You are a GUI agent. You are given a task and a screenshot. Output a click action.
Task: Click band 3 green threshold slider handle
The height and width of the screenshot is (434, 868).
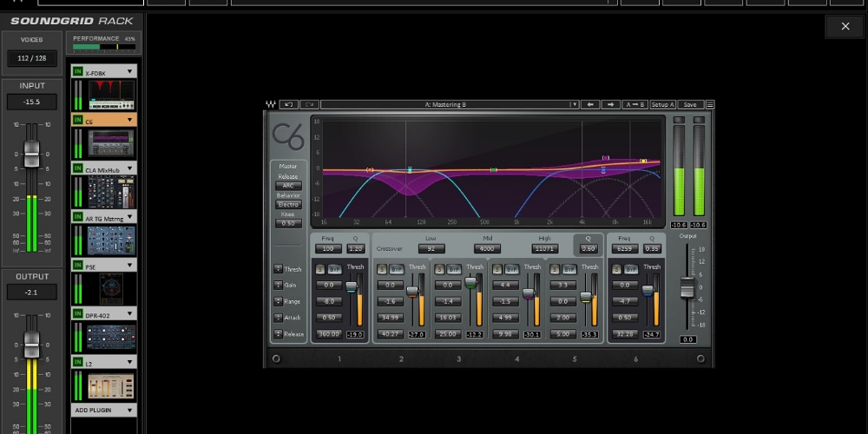[471, 283]
